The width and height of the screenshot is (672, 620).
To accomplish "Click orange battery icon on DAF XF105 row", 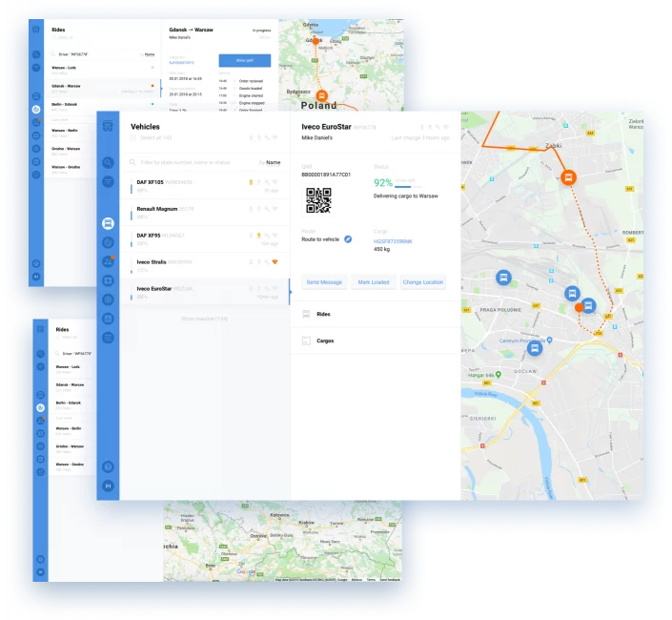I will click(x=251, y=182).
